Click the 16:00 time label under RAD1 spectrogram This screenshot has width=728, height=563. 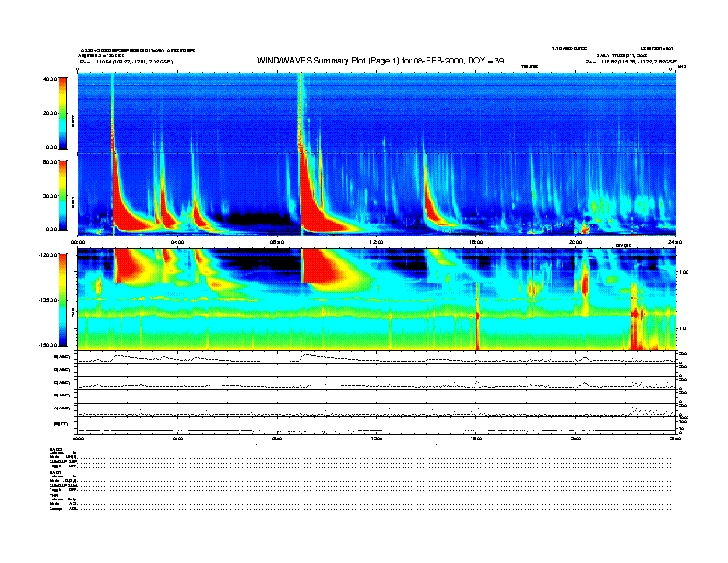476,242
